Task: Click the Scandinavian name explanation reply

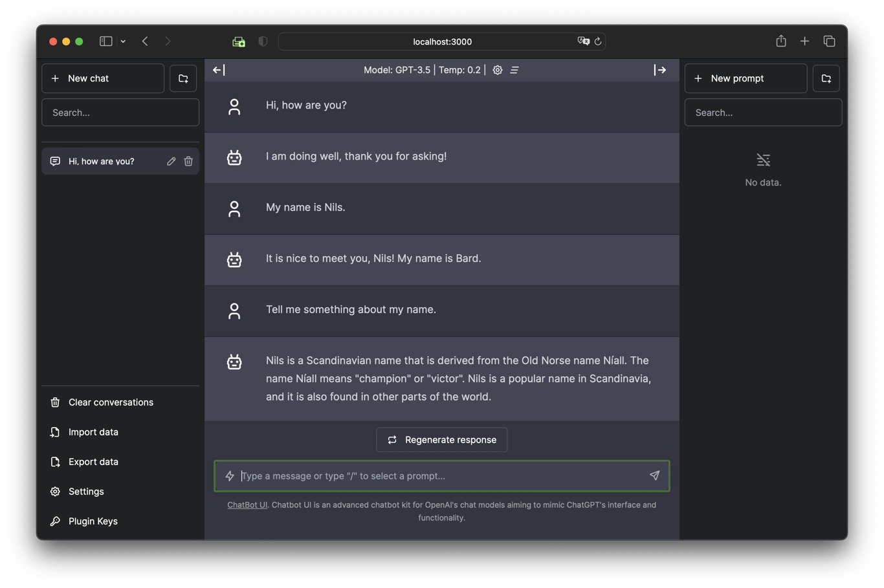Action: [459, 378]
